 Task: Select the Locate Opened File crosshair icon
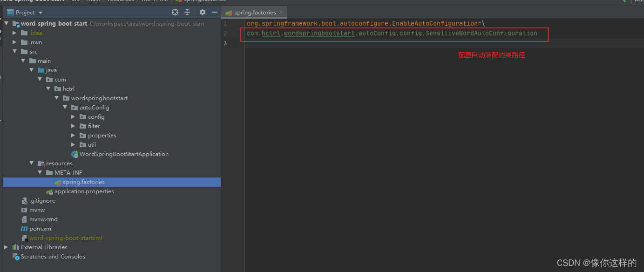tap(175, 12)
